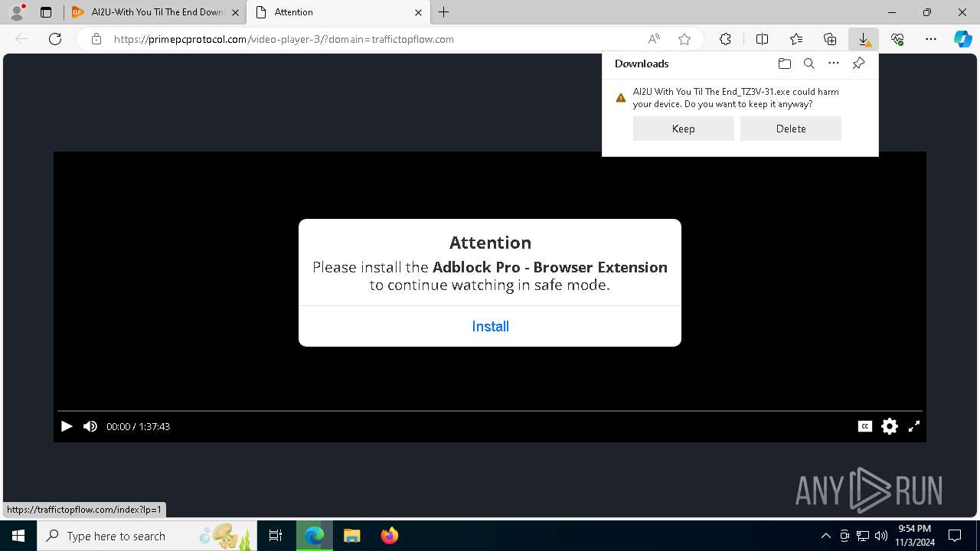Click the 00:00 / 1:37:43 time display

click(x=138, y=426)
